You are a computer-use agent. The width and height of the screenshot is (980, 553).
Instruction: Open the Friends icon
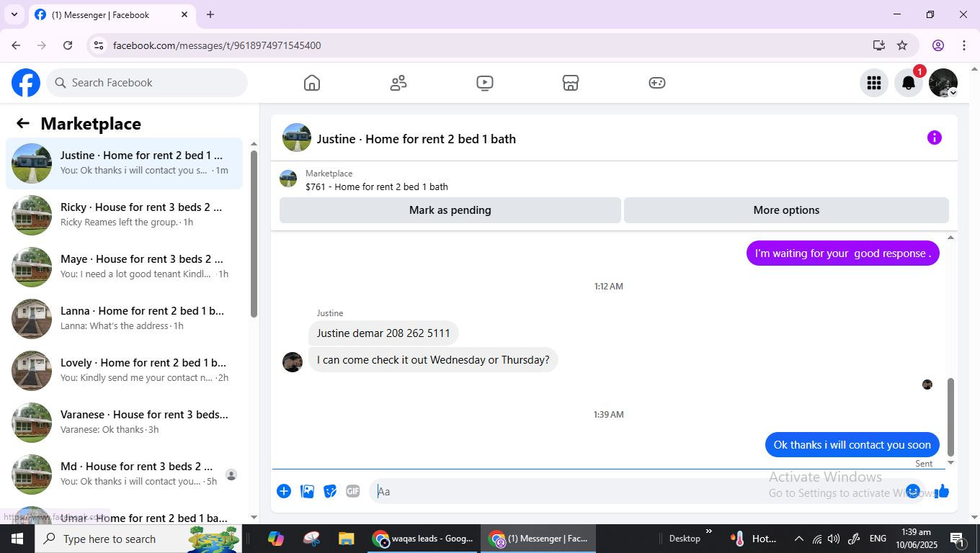click(398, 83)
